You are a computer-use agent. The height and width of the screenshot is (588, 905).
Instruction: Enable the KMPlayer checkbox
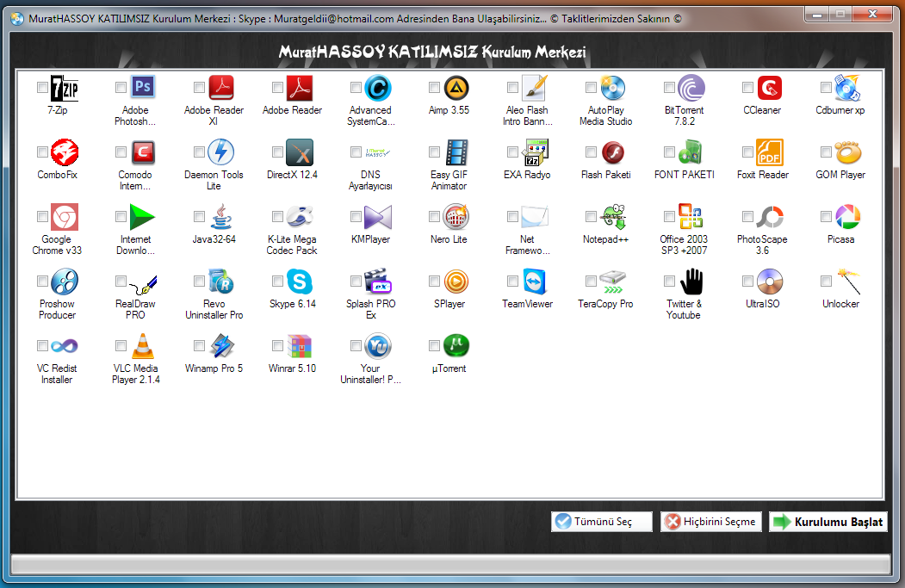(356, 217)
